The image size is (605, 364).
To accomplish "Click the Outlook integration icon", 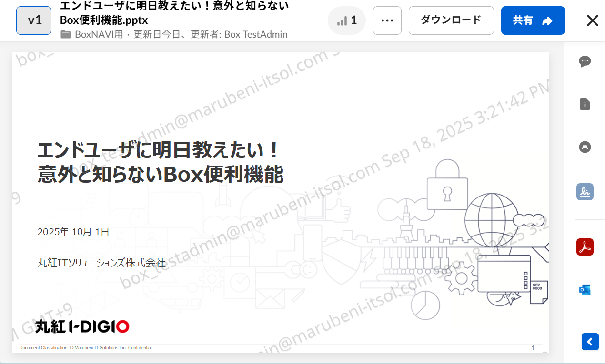I will [585, 290].
